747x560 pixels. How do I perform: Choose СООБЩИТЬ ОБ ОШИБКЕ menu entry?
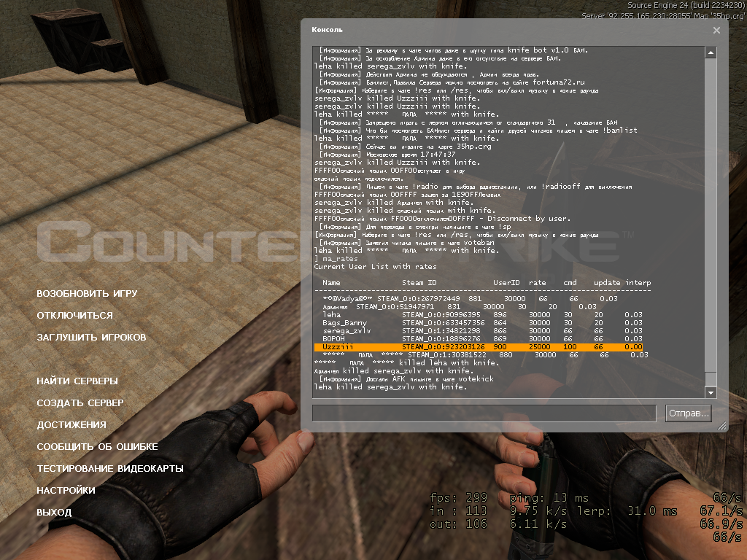[x=97, y=447]
